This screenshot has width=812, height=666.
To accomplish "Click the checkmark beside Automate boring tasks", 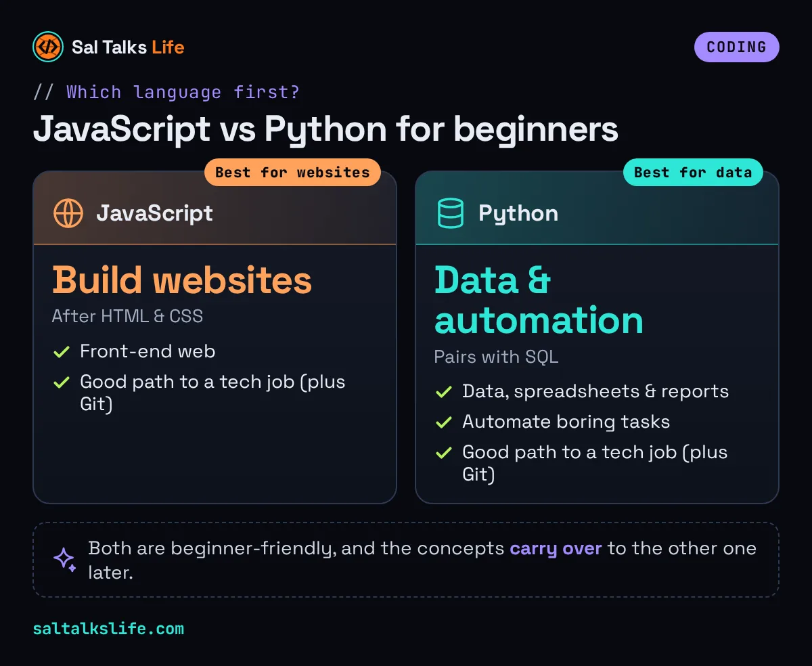I will point(444,422).
